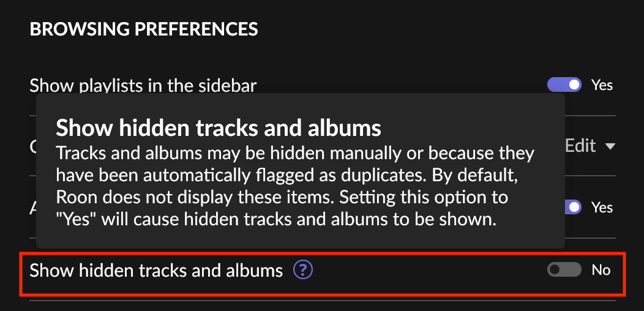Enable the Show hidden tracks and albums switch
The height and width of the screenshot is (311, 644).
pyautogui.click(x=564, y=270)
